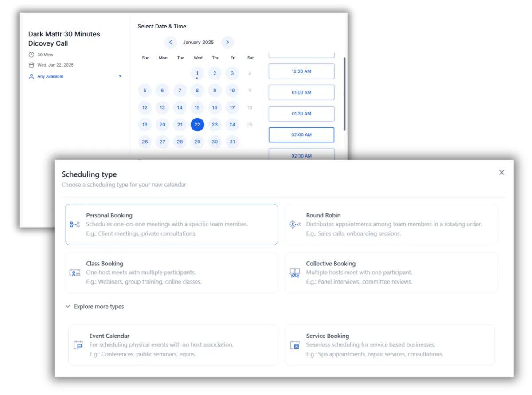Click the Collective Booking icon
532x395 pixels.
point(295,273)
